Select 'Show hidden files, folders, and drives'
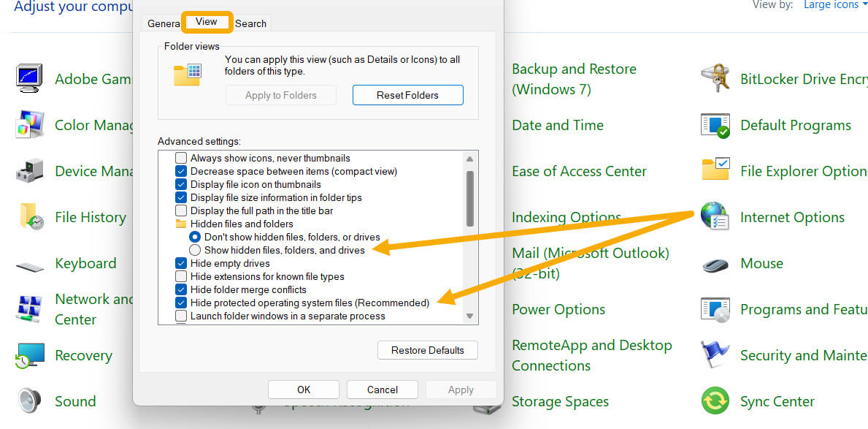868x429 pixels. click(x=195, y=250)
